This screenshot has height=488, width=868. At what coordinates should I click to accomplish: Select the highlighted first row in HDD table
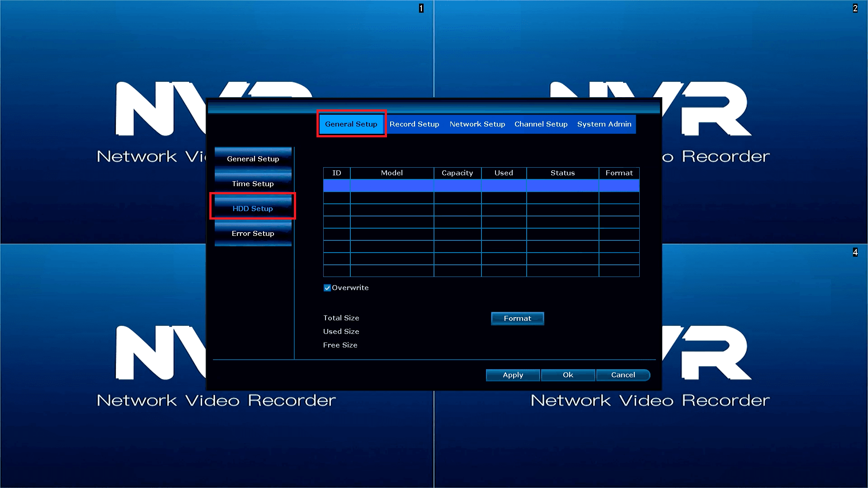tap(481, 185)
